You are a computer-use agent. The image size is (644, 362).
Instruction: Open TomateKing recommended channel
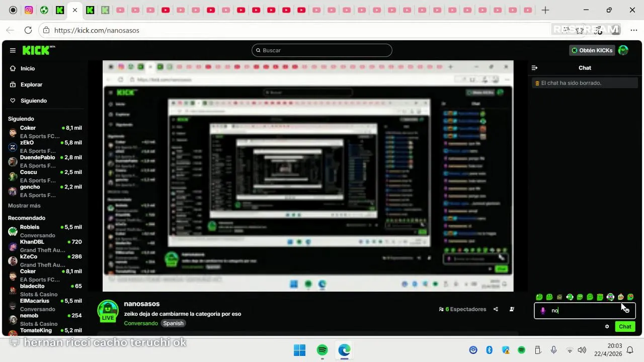point(45,331)
